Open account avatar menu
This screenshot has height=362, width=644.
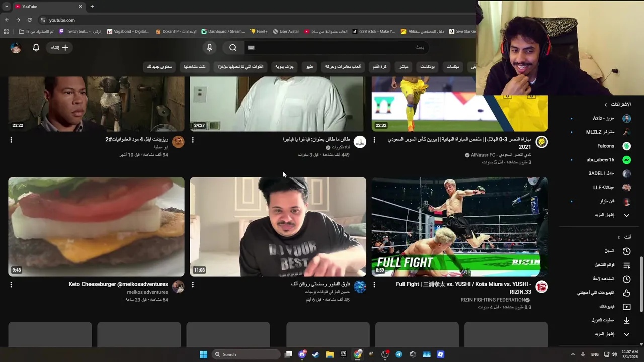tap(16, 48)
